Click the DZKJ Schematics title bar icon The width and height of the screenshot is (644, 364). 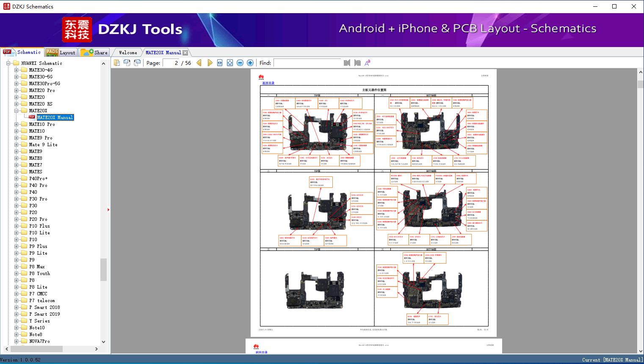[6, 6]
